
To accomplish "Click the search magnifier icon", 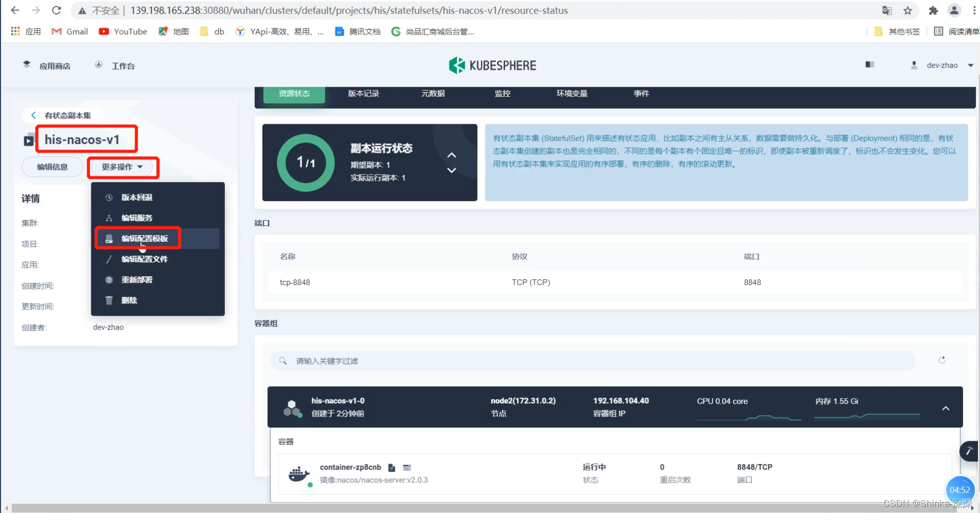I will coord(283,361).
